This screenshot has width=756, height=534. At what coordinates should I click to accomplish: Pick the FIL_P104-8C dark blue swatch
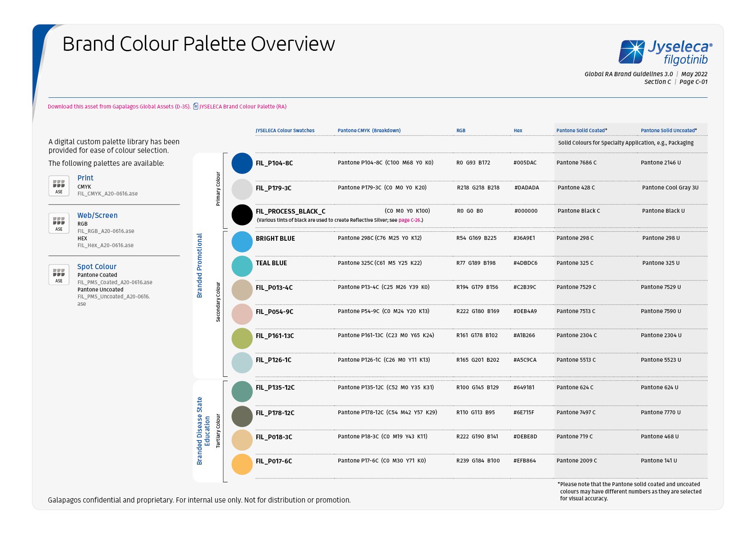(242, 163)
